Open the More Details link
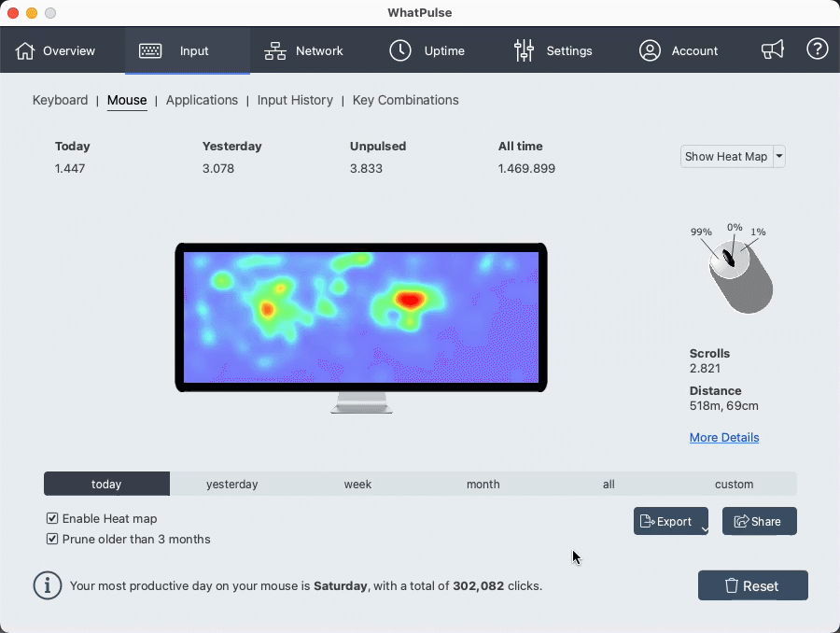 [x=724, y=437]
